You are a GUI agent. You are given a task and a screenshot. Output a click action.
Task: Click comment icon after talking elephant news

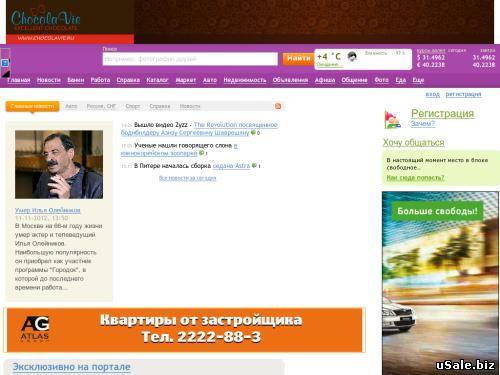point(201,153)
